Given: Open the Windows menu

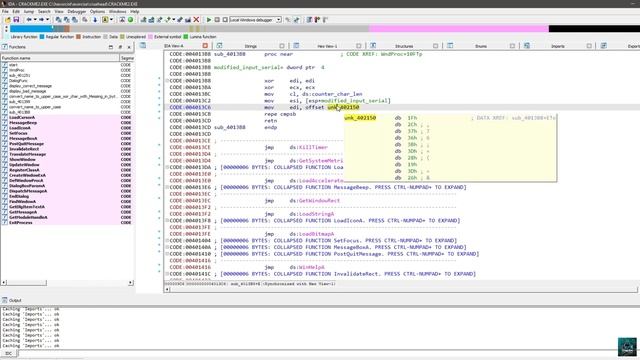Looking at the screenshot, I should point(117,11).
